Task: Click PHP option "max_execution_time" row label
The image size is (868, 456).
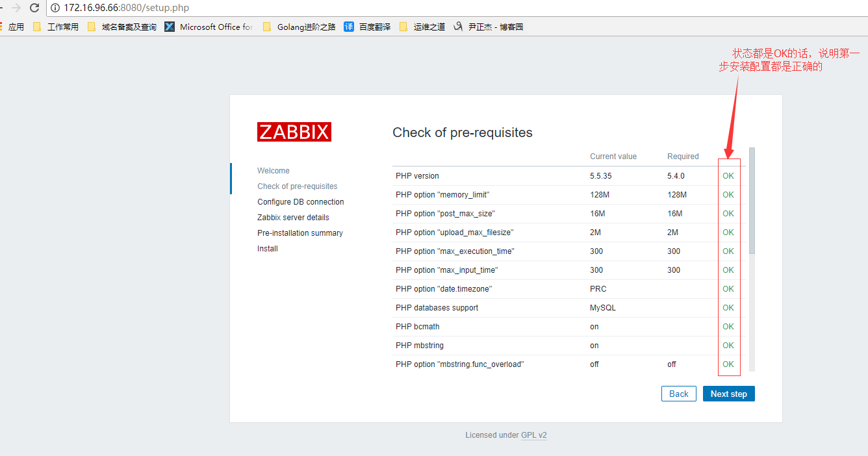Action: pyautogui.click(x=455, y=251)
